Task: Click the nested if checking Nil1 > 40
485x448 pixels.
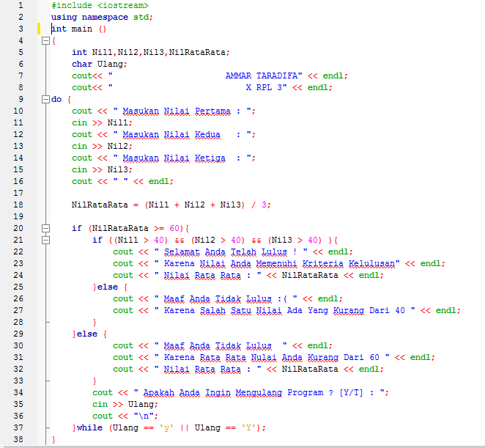Action: pyautogui.click(x=215, y=240)
